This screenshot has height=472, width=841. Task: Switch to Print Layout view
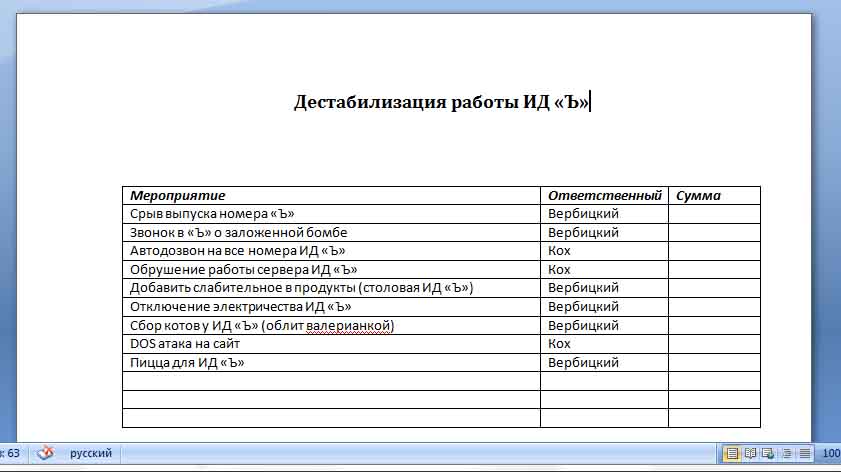[732, 454]
